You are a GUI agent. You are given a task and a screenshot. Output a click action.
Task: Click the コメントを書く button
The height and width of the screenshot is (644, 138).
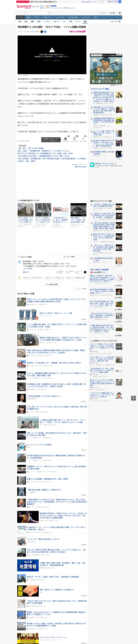click(x=69, y=257)
